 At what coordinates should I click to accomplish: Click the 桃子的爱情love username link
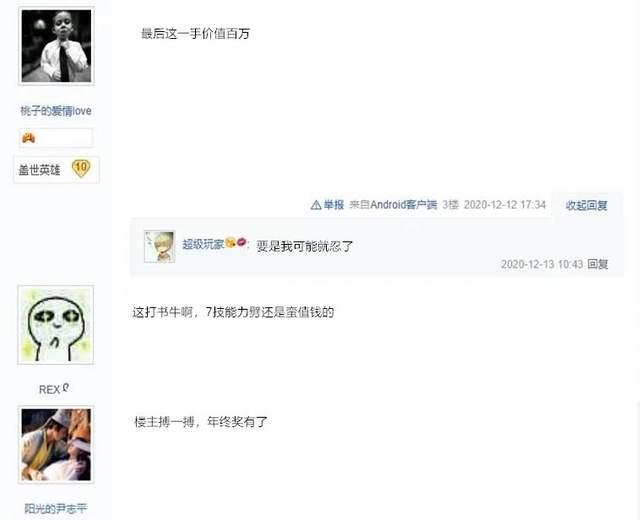pos(56,111)
